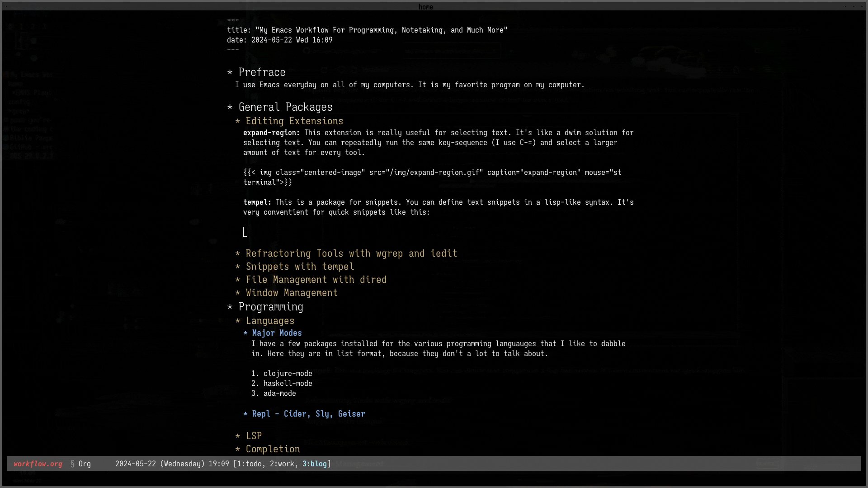This screenshot has height=488, width=868.
Task: Expand the LSP heading star
Action: (x=238, y=436)
